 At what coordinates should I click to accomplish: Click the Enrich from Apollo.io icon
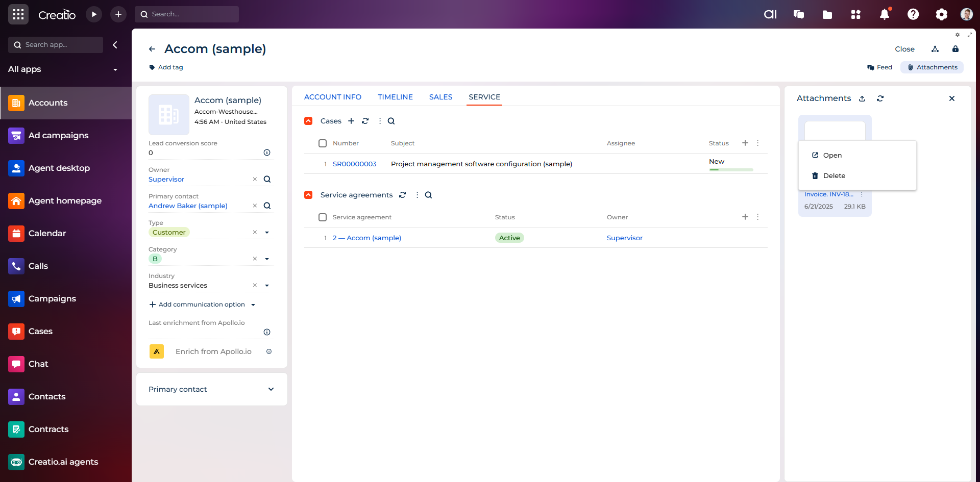click(157, 351)
